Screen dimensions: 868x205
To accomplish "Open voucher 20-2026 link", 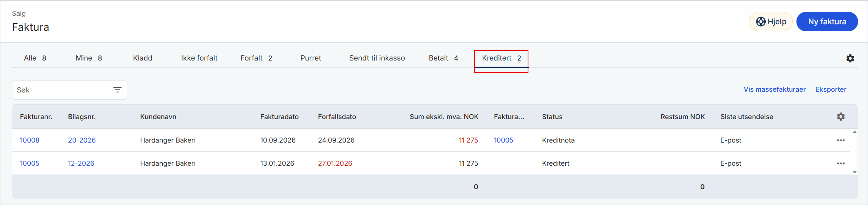I will (82, 140).
